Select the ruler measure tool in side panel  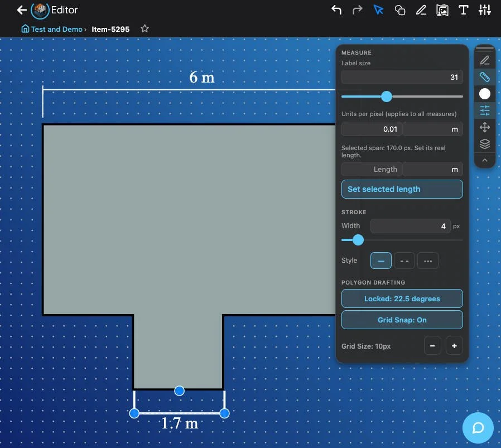[484, 76]
